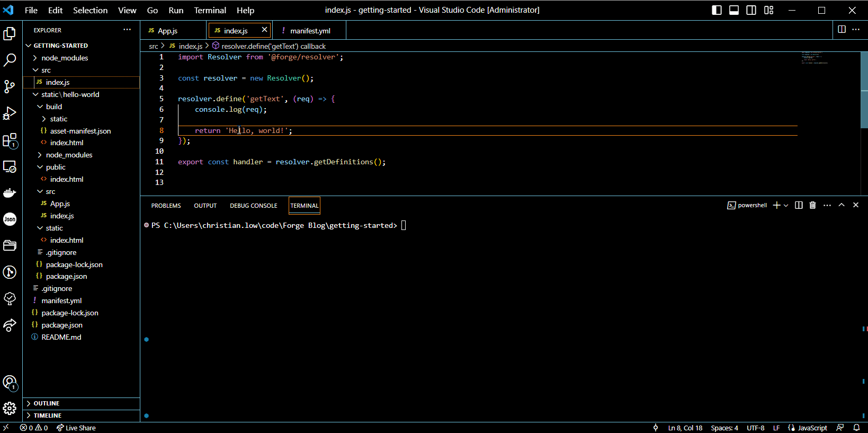Collapse the build folder
Viewport: 868px width, 433px height.
81,107
